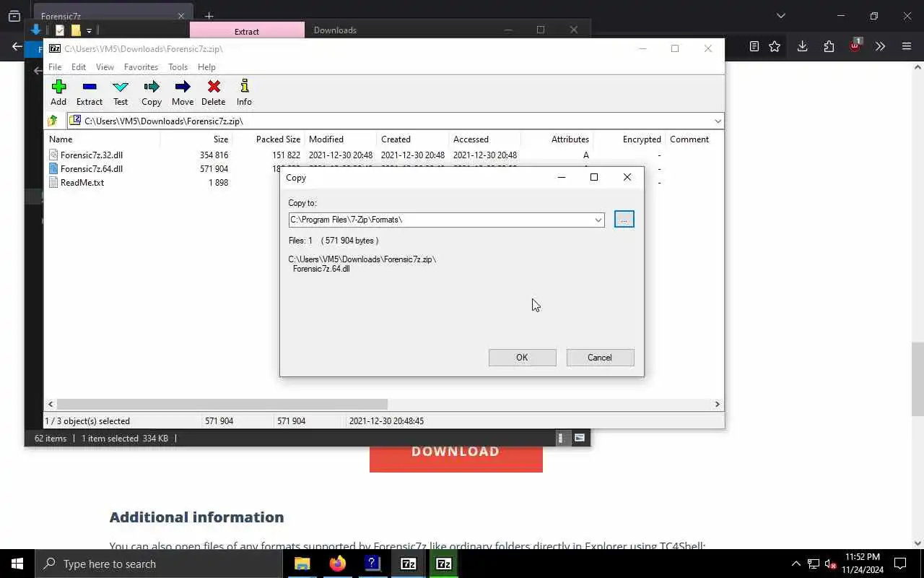Click Cancel in the Copy dialog
924x578 pixels.
[x=600, y=358]
